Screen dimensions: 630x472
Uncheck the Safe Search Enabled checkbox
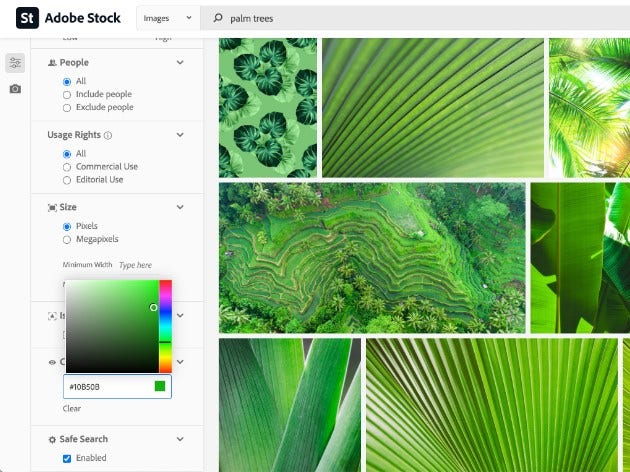coord(67,458)
